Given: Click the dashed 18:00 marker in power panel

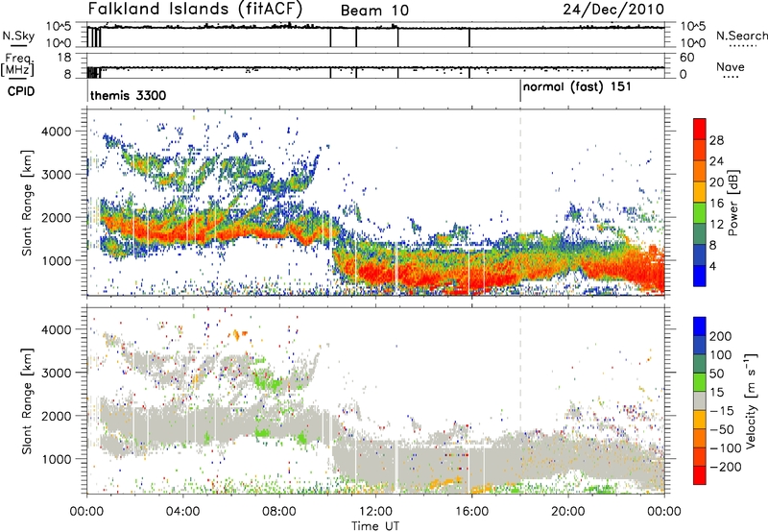Looking at the screenshot, I should pyautogui.click(x=520, y=202).
